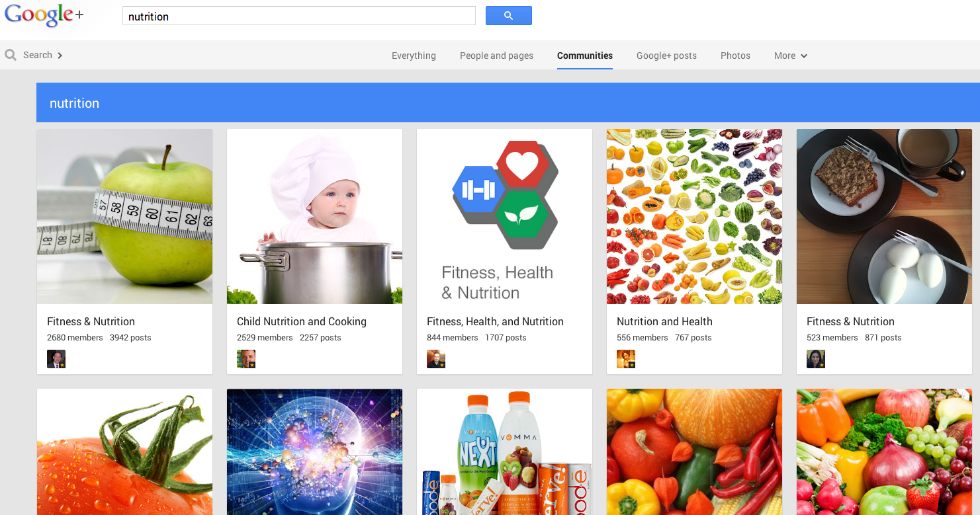Open Nutrition and Health community title
The height and width of the screenshot is (515, 980).
tap(664, 321)
